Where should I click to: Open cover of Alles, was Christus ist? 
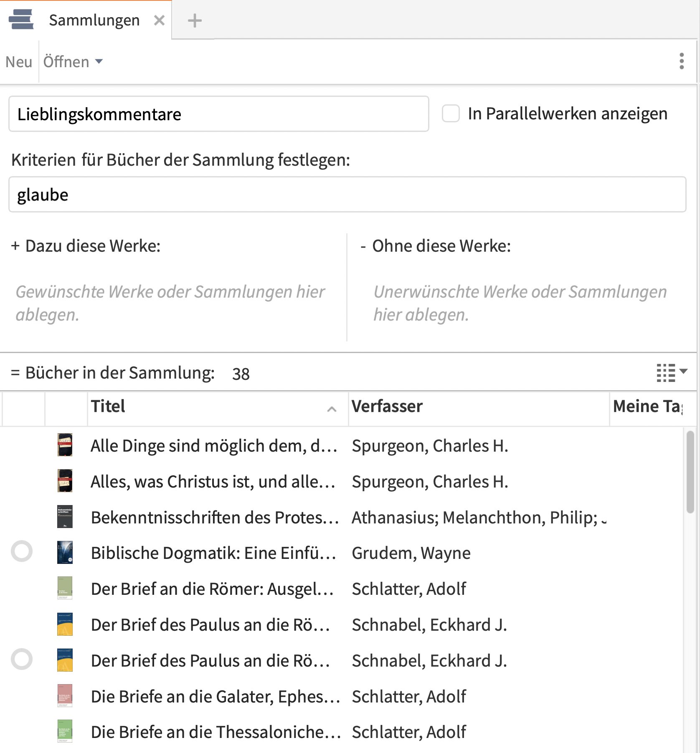click(65, 481)
